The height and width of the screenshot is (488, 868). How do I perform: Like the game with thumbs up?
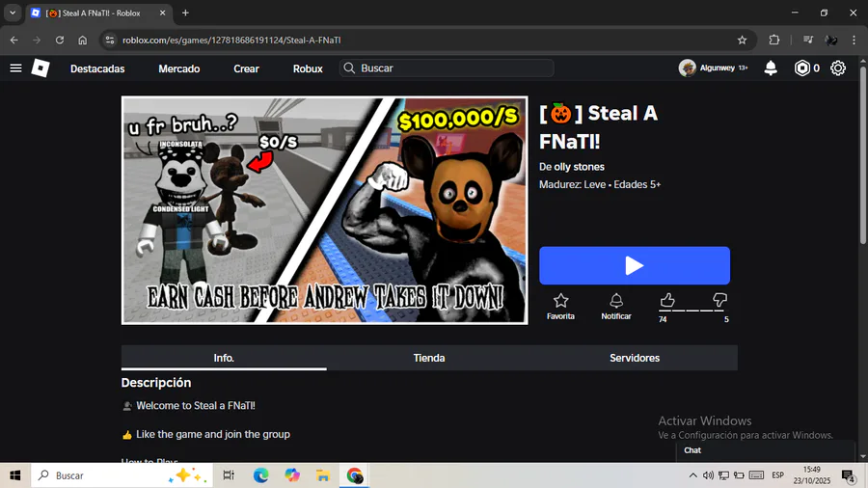tap(667, 301)
